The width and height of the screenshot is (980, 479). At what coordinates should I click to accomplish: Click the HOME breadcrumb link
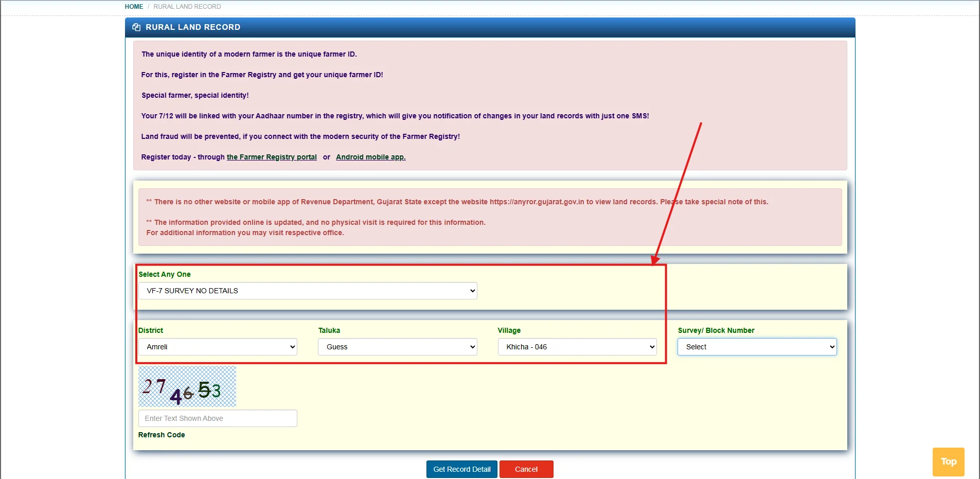pyautogui.click(x=134, y=7)
